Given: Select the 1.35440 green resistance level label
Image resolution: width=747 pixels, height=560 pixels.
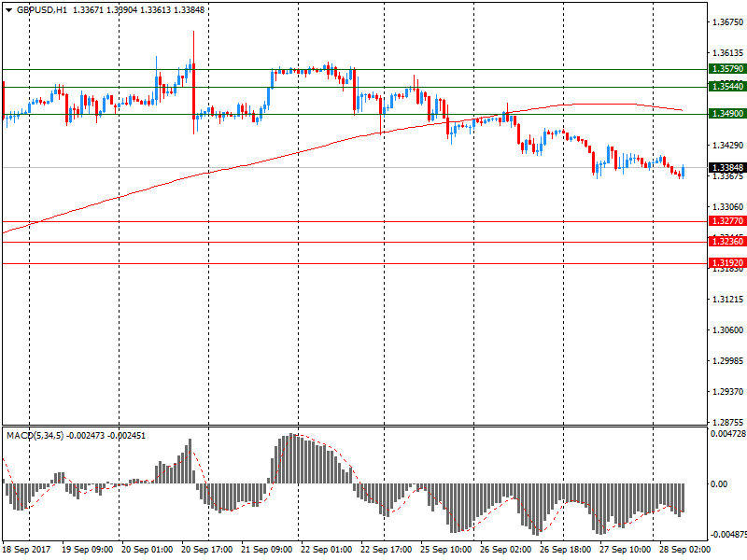Looking at the screenshot, I should click(727, 87).
